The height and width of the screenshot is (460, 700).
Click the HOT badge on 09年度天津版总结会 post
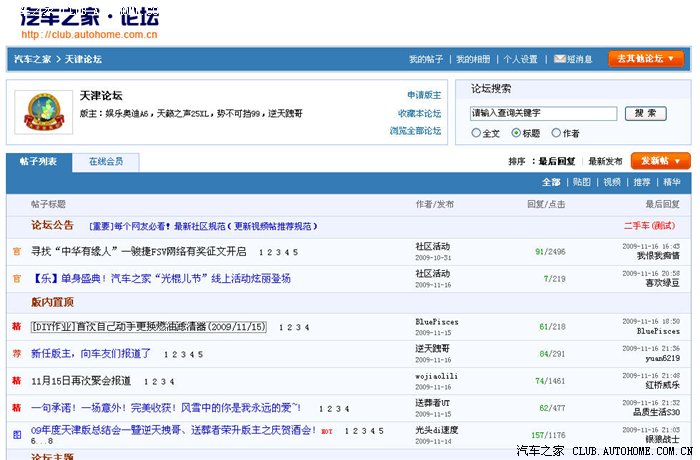[x=327, y=431]
